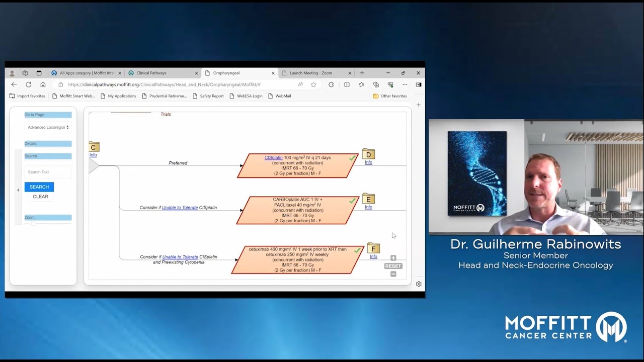Viewport: 644px width, 362px height.
Task: Open Unable to Tolerate link in cetuximab branch
Action: (x=180, y=257)
